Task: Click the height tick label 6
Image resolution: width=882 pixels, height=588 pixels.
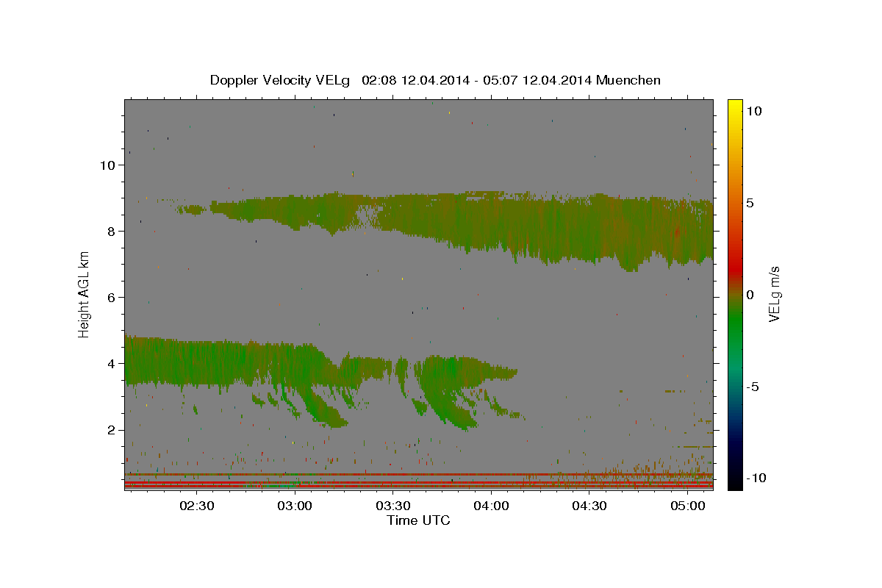Action: point(112,298)
